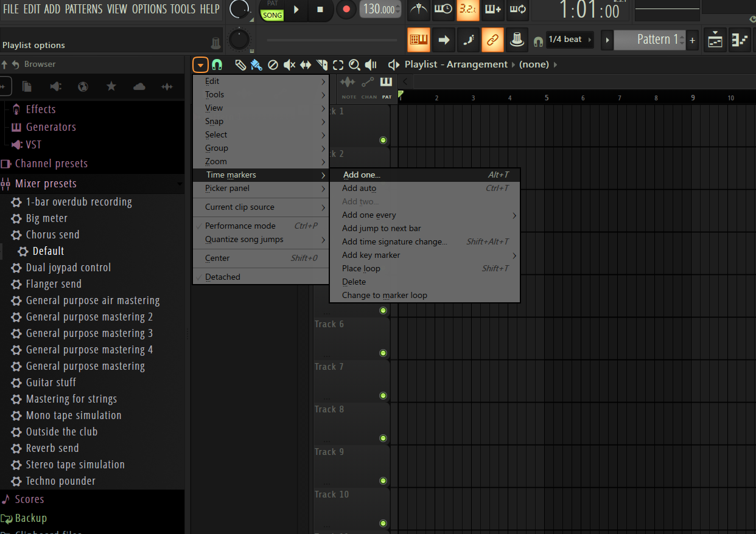Screen dimensions: 756x534
Task: Select the Slice tool in playlist toolbar
Action: click(322, 64)
